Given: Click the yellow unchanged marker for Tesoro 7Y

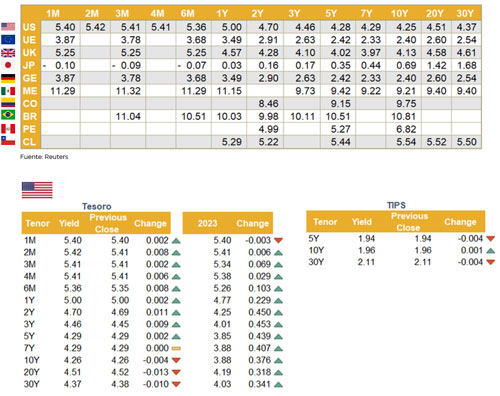Looking at the screenshot, I should point(176,348).
